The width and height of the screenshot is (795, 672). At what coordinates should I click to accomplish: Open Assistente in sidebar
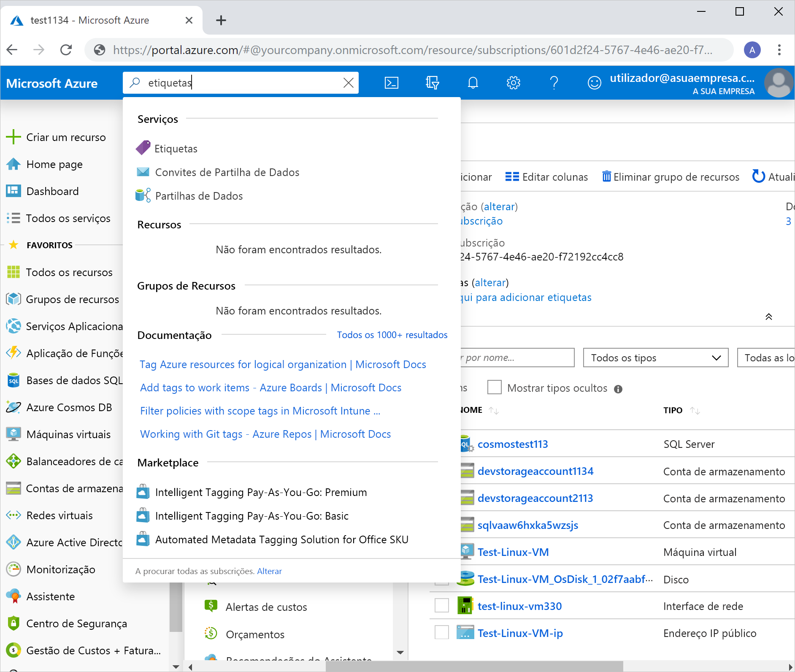tap(51, 596)
